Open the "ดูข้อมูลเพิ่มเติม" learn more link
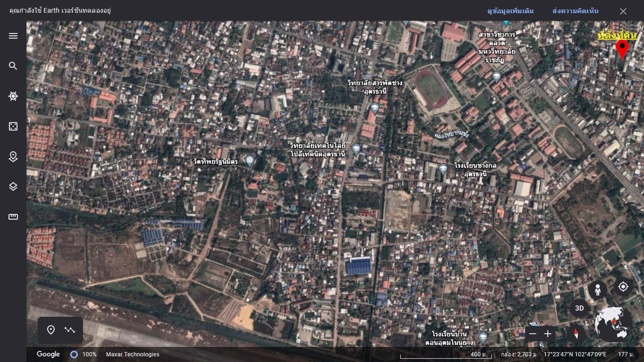The image size is (644, 362). [x=511, y=11]
